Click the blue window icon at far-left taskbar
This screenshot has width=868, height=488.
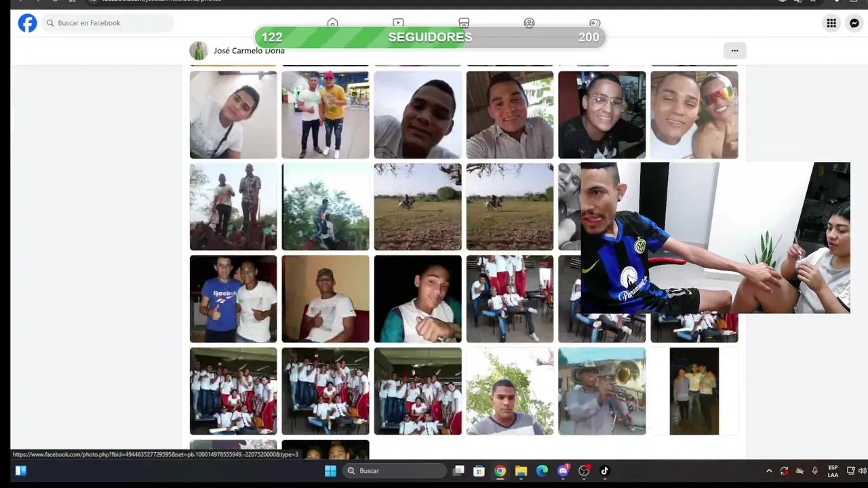20,470
